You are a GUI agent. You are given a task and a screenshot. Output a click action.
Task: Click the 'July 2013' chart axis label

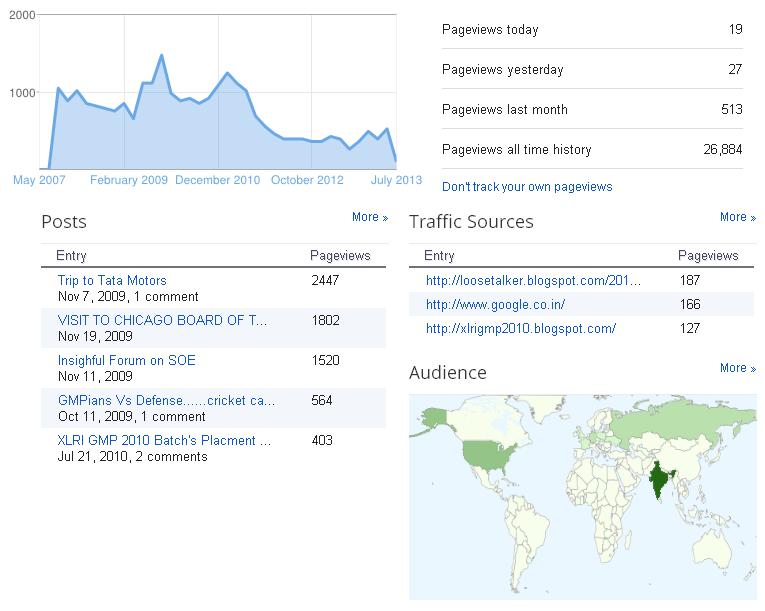click(x=396, y=180)
